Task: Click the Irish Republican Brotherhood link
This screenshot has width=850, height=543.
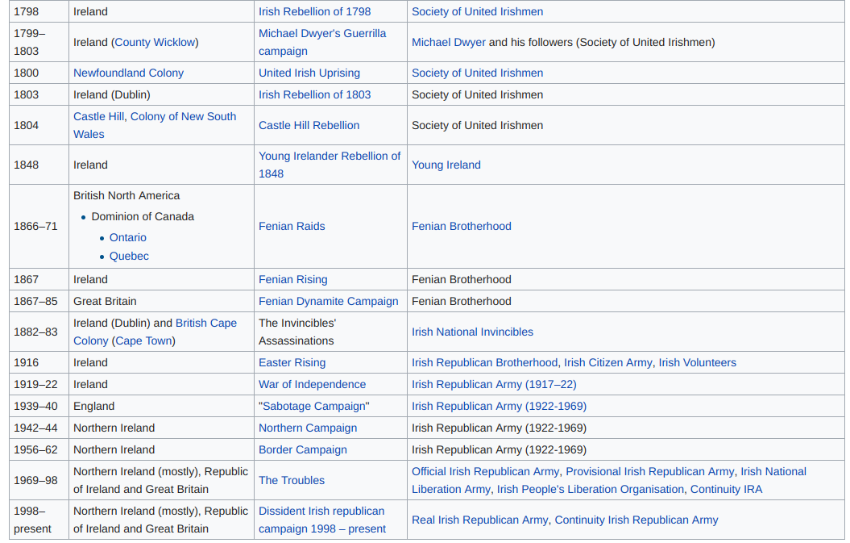Action: (x=484, y=362)
